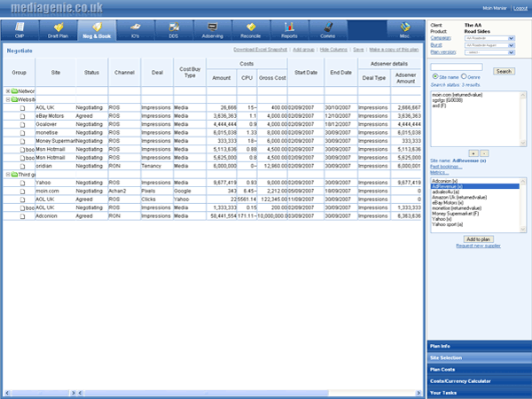This screenshot has width=532, height=399.
Task: Select moin.com in search results list
Action: tap(457, 95)
